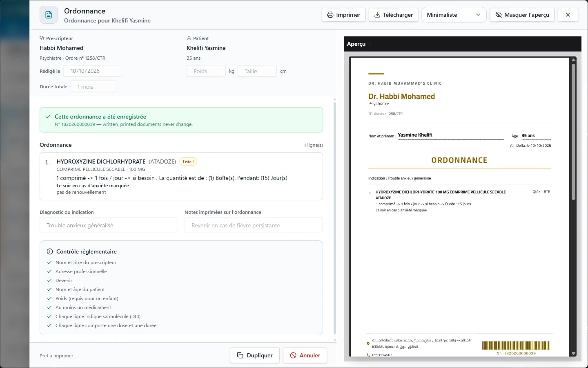Screen dimensions: 588x368
Task: Click the Diagnostic ou indication field
Action: pyautogui.click(x=109, y=225)
